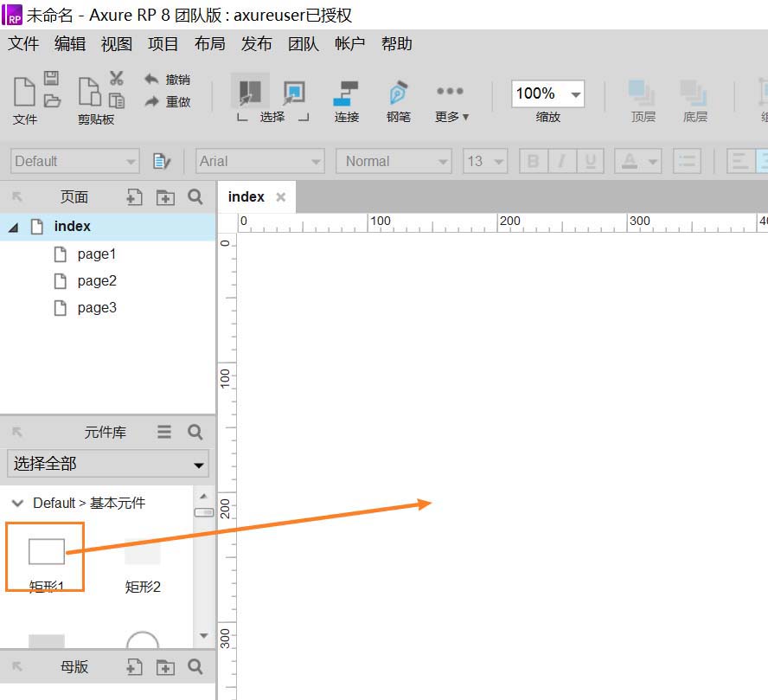Click search icon in 元件库 panel
This screenshot has height=700, width=768.
tap(195, 432)
